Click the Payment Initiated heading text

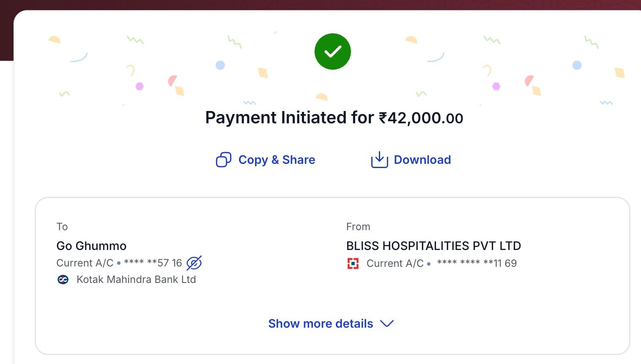tap(289, 118)
